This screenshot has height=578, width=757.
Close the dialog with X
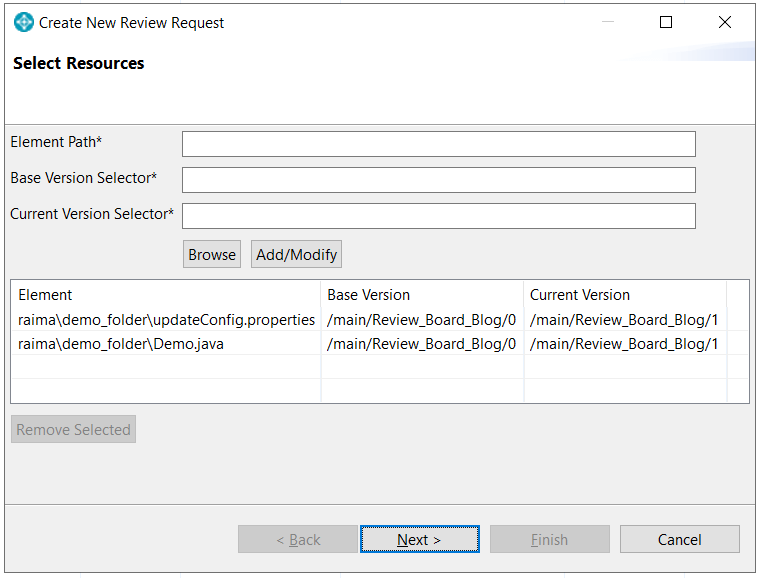(x=725, y=22)
